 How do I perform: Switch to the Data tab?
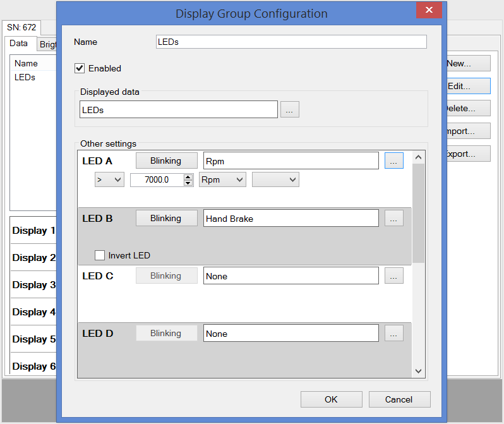pyautogui.click(x=19, y=44)
